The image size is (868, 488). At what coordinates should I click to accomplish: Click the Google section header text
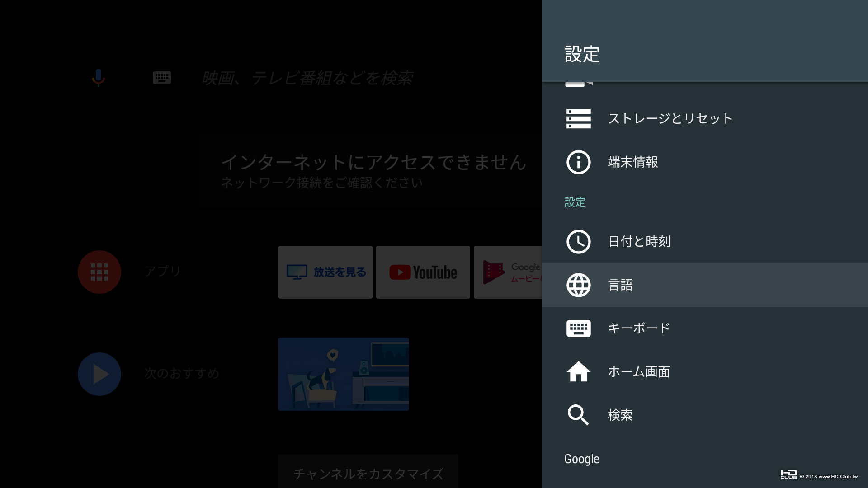(x=582, y=459)
